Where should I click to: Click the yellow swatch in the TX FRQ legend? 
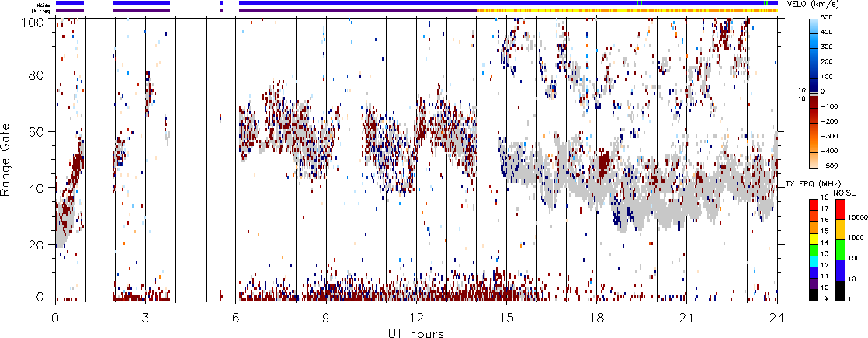[x=814, y=239]
